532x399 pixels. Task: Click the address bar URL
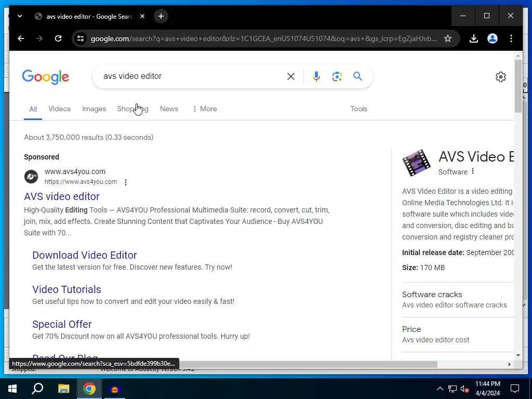(263, 38)
